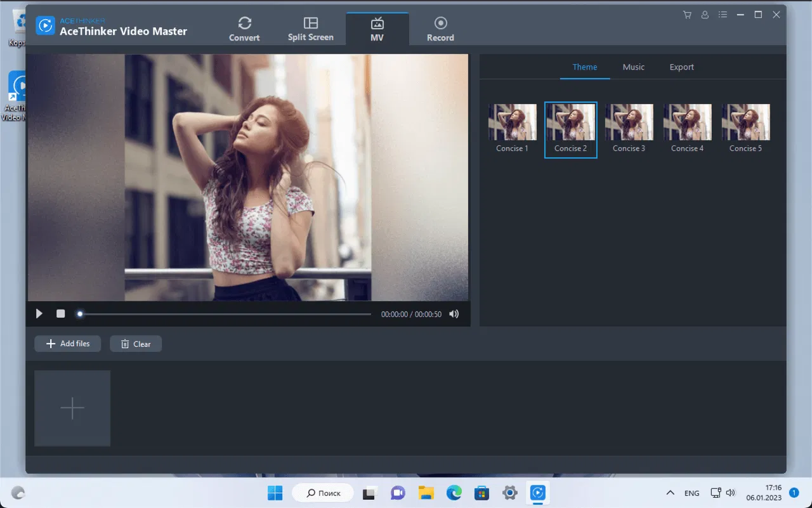
Task: Switch to the Music tab
Action: (x=633, y=67)
